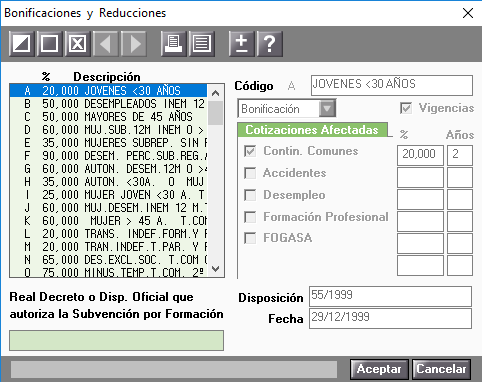Image resolution: width=482 pixels, height=382 pixels.
Task: Select row D MUJ.SUB.12M INEM
Action: point(108,130)
